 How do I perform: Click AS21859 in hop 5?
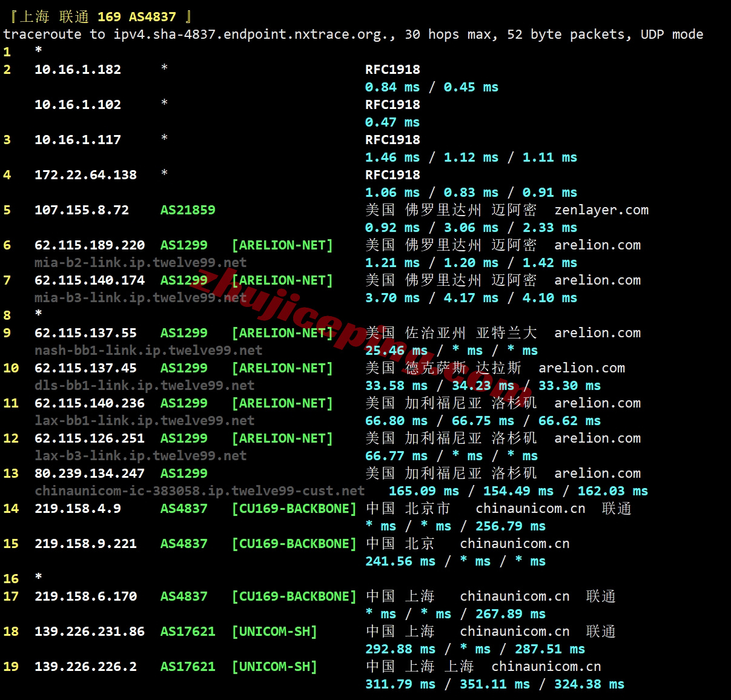pyautogui.click(x=188, y=210)
